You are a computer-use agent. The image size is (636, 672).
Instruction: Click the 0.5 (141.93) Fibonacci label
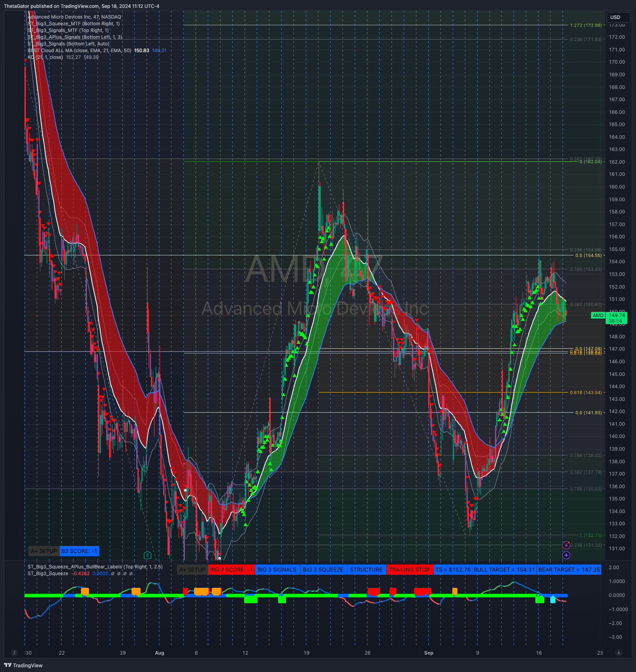tap(589, 413)
